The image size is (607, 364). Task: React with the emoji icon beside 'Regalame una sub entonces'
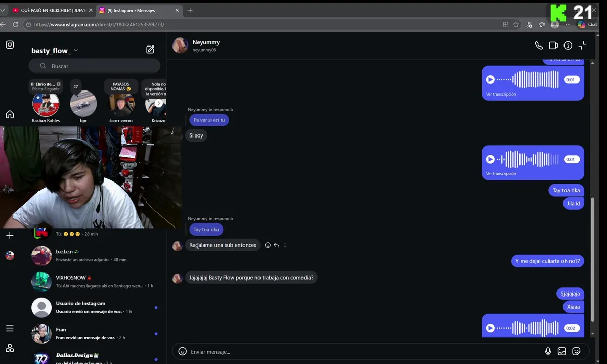(268, 245)
